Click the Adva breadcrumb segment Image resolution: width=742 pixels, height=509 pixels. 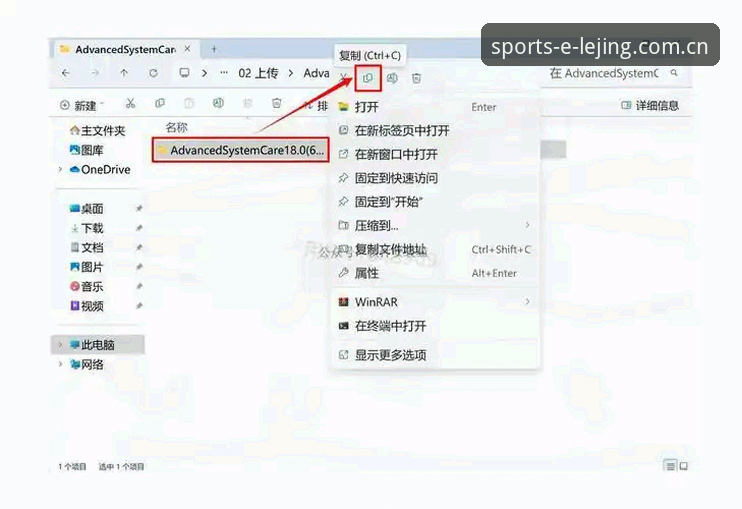pyautogui.click(x=316, y=73)
